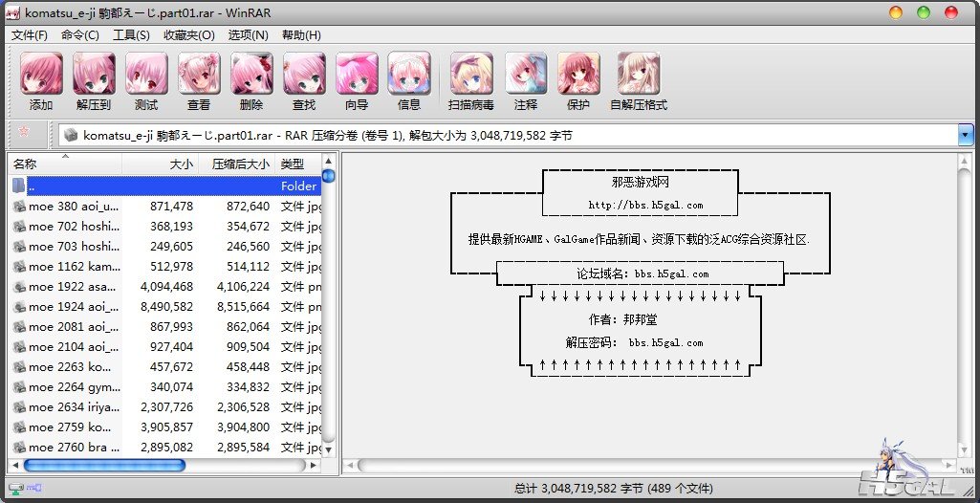980x503 pixels.
Task: Click the file list vertical scrollbar down arrow
Action: [329, 449]
